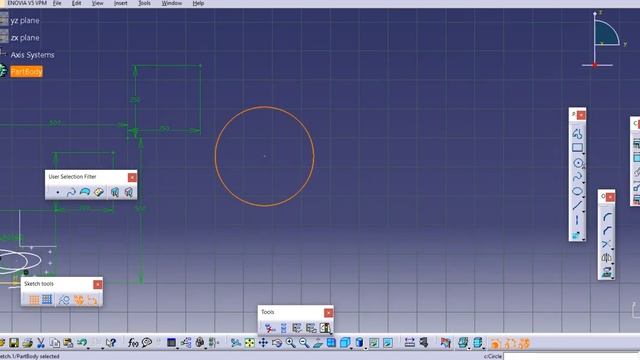Click the Fit All In icon
The width and height of the screenshot is (640, 360).
[x=249, y=343]
